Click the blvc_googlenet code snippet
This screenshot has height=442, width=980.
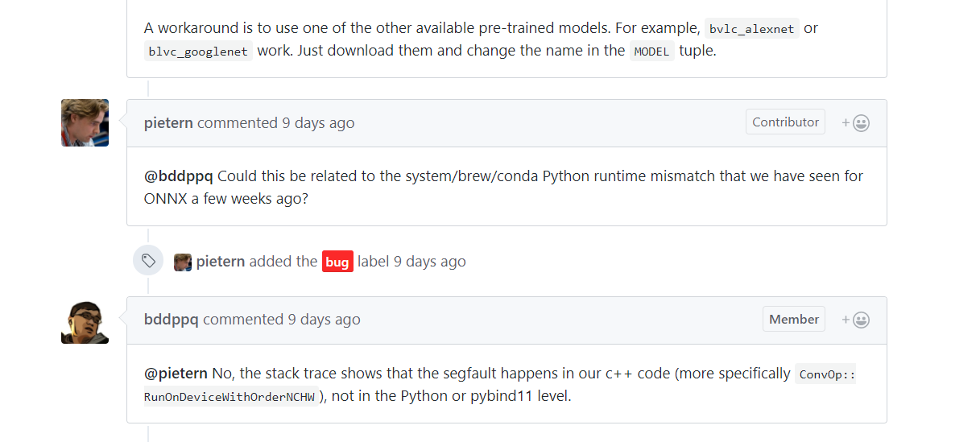coord(199,51)
